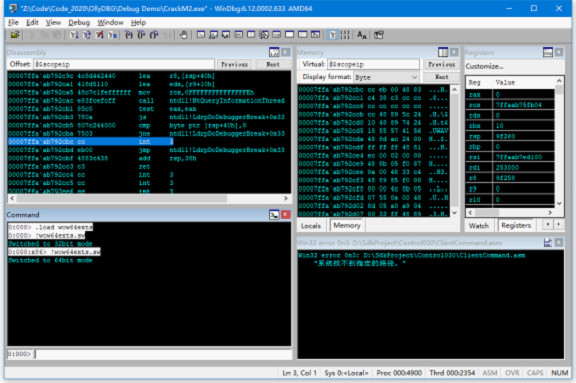Close the Command panel with red X
The height and width of the screenshot is (383, 576).
tap(286, 215)
